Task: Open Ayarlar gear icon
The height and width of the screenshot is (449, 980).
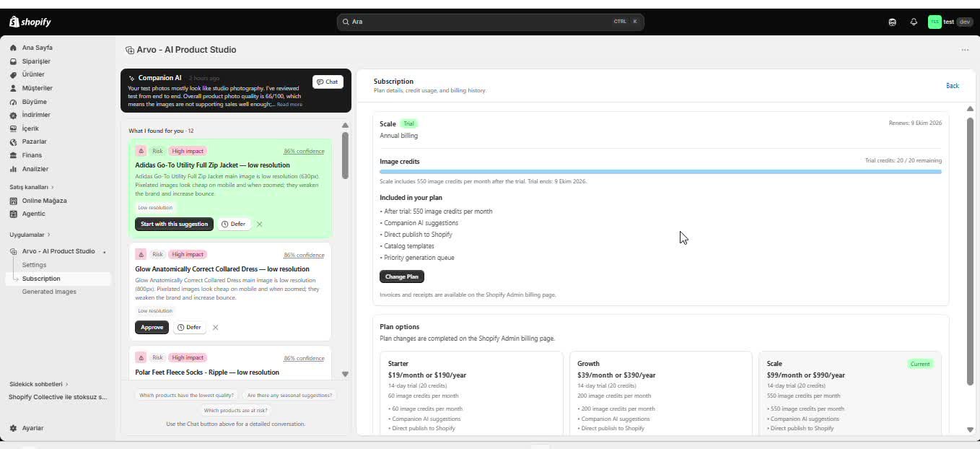Action: [13, 428]
